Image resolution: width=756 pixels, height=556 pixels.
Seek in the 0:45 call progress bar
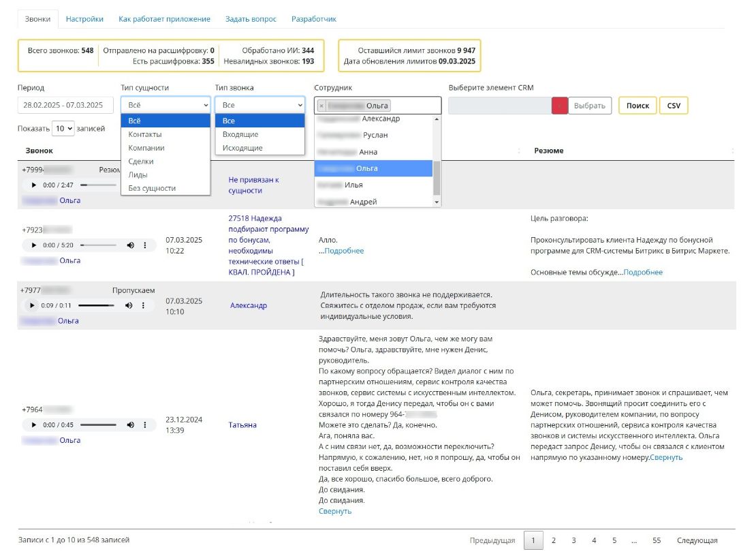point(98,425)
